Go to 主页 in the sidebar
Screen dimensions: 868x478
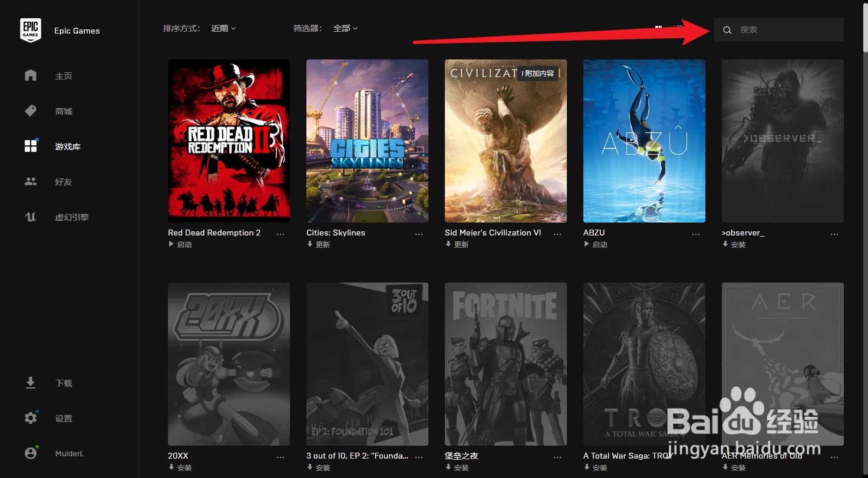(x=64, y=76)
